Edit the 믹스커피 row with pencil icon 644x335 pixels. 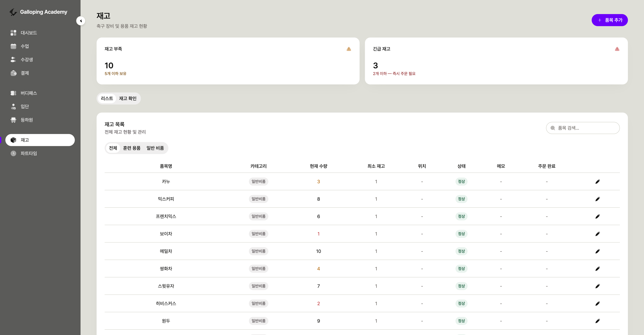click(x=597, y=199)
